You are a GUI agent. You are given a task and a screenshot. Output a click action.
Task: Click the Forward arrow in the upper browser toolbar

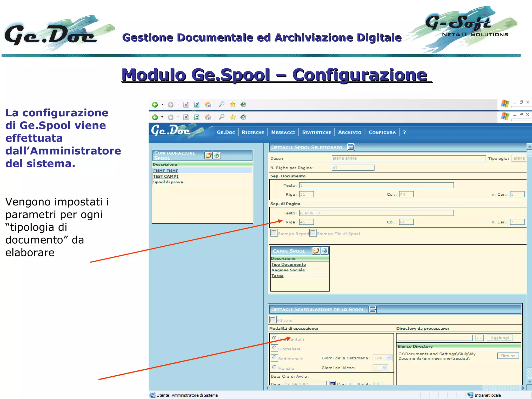point(170,105)
